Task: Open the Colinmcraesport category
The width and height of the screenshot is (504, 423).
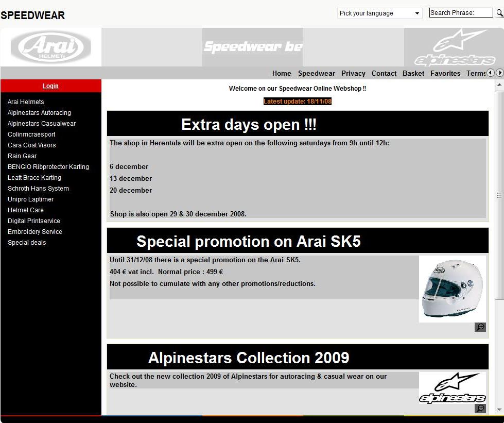Action: click(x=31, y=134)
